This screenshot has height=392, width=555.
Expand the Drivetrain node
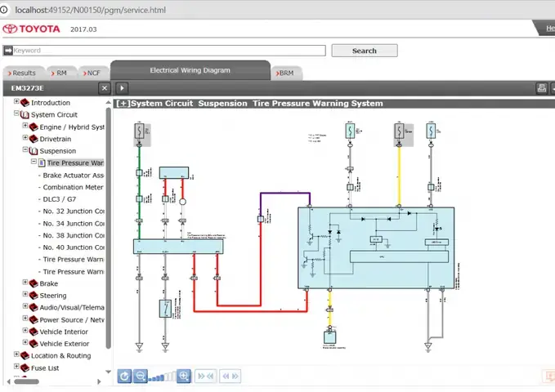[x=25, y=137]
